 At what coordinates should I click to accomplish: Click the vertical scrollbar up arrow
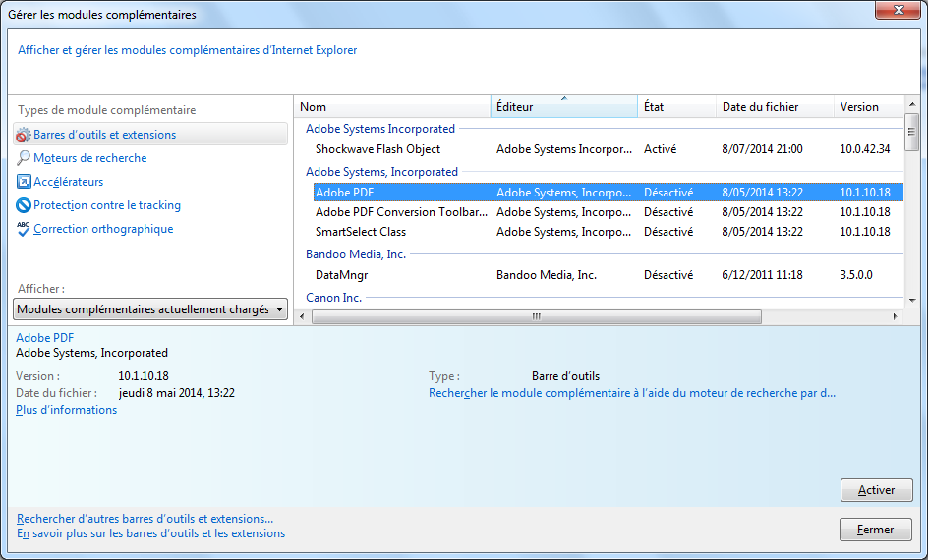912,104
